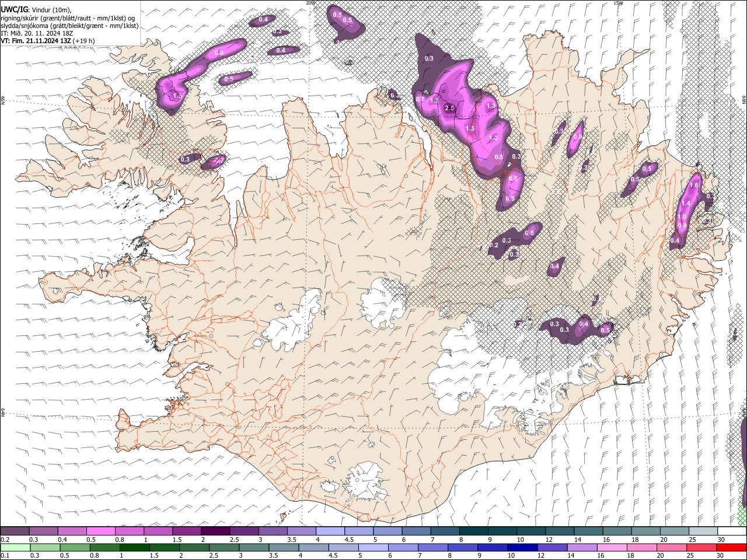Image resolution: width=747 pixels, height=560 pixels.
Task: Click the 'IT: Mið. 20. 11. 2024 18Z' line
Action: click(36, 33)
